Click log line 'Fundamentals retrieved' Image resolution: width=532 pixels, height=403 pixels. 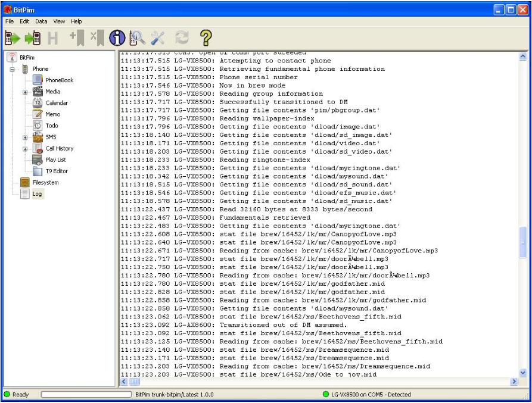point(265,218)
